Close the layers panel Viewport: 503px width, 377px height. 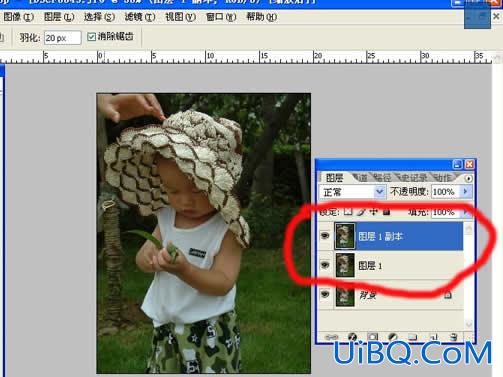pyautogui.click(x=469, y=164)
